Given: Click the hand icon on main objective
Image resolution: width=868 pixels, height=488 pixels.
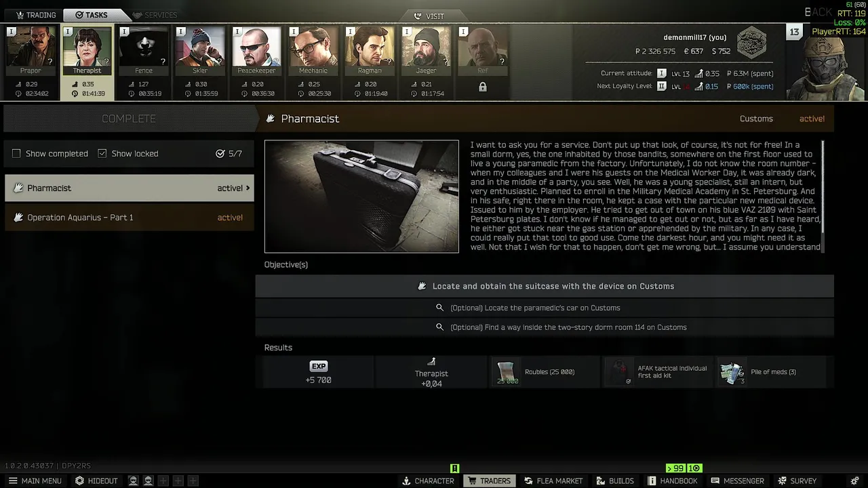Looking at the screenshot, I should 422,286.
